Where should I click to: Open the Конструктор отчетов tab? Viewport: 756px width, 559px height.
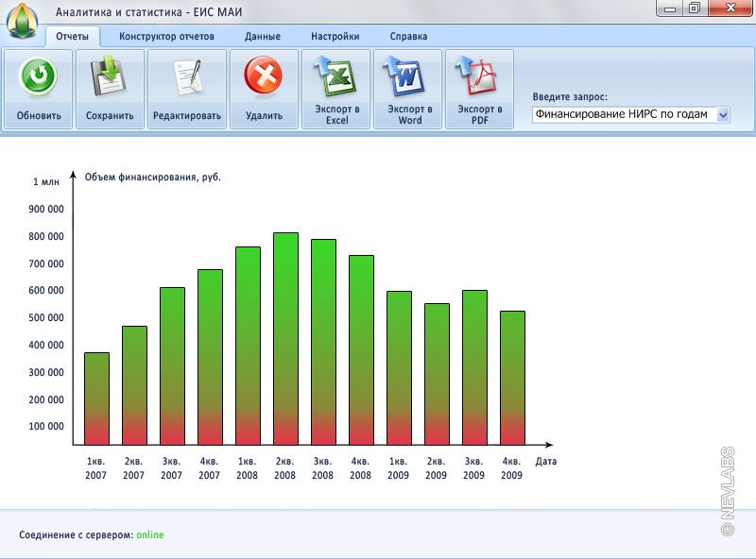166,37
